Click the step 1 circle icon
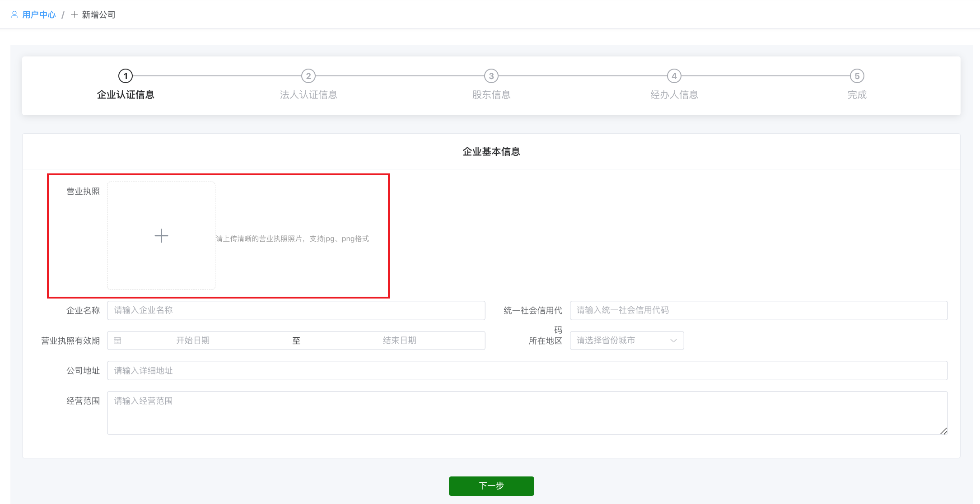The height and width of the screenshot is (504, 980). pos(126,76)
